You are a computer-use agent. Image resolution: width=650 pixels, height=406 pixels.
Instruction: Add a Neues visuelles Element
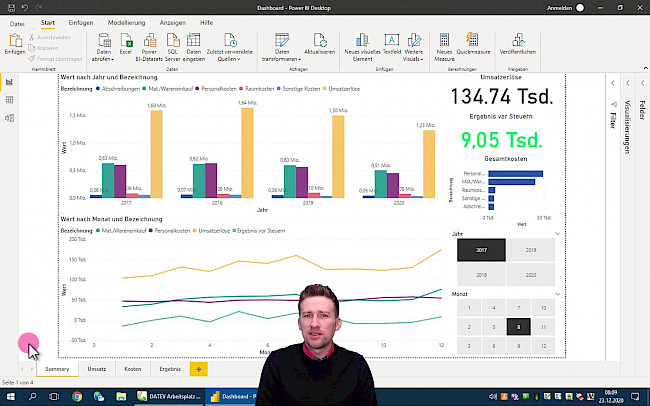(362, 47)
